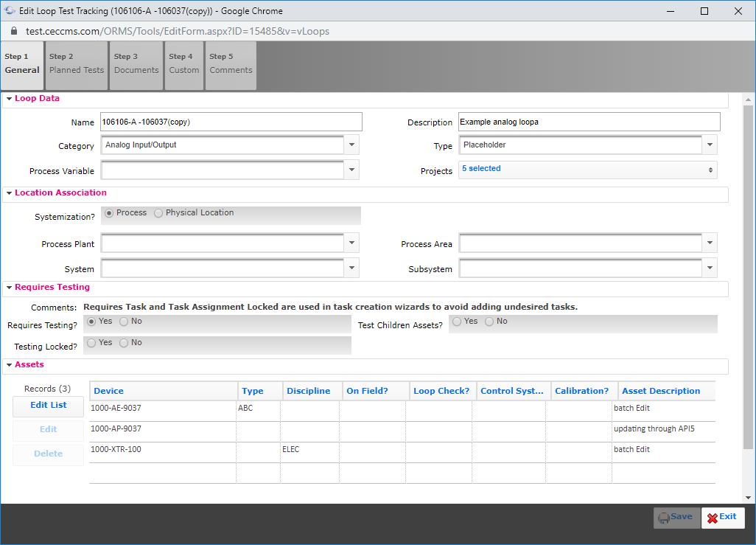The height and width of the screenshot is (545, 756).
Task: Click the lock icon in address bar
Action: coord(14,31)
